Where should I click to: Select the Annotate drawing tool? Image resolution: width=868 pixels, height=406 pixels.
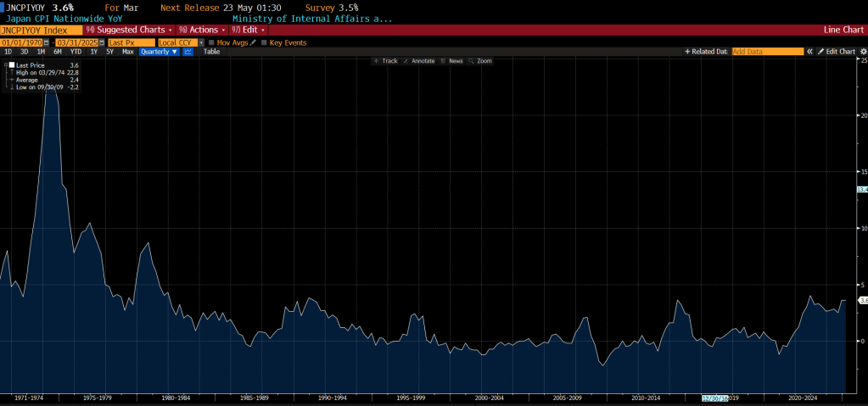418,61
